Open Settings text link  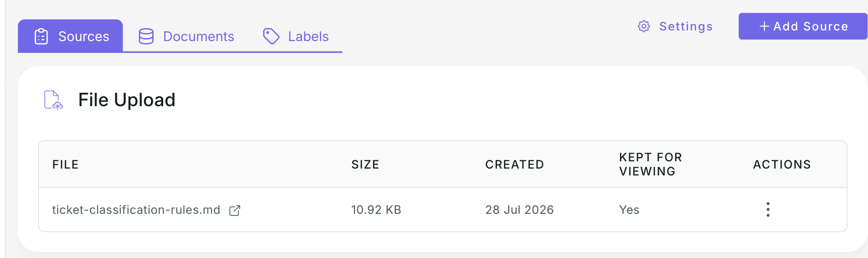click(686, 26)
